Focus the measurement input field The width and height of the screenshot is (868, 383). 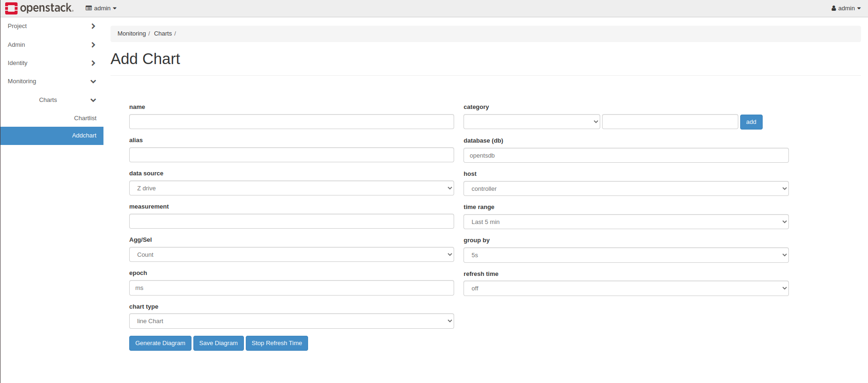pyautogui.click(x=291, y=221)
